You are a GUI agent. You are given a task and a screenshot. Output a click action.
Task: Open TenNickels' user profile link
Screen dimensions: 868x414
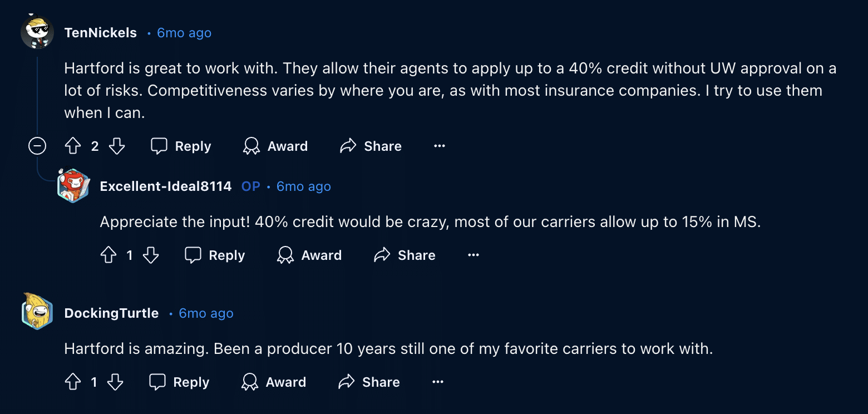101,33
